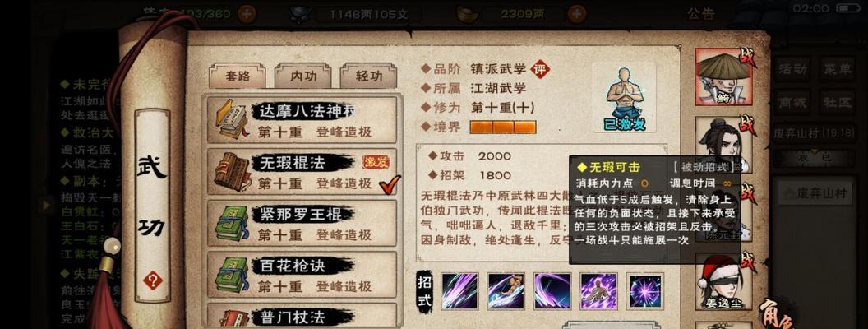Select 达摩八法神杖 from the martial arts list
868x329 pixels.
click(x=302, y=119)
